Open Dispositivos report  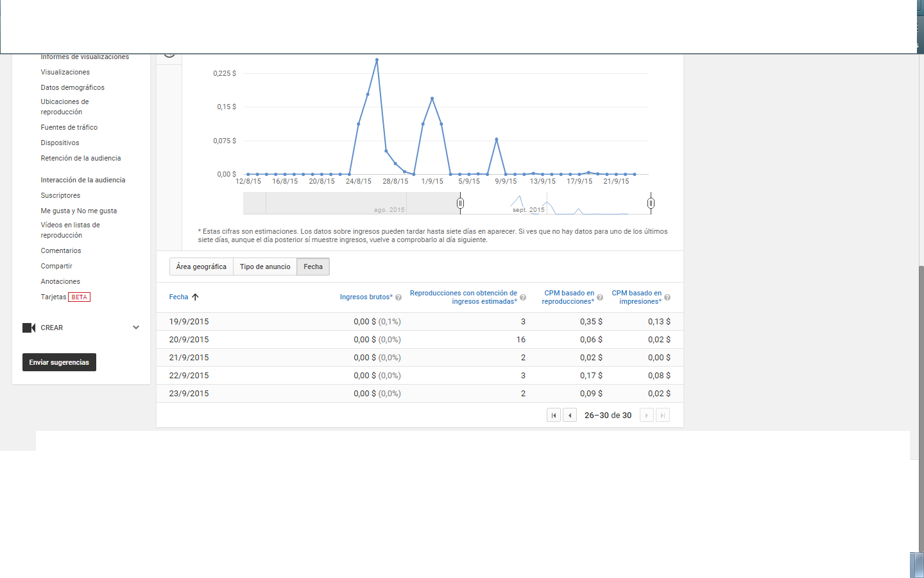[60, 143]
